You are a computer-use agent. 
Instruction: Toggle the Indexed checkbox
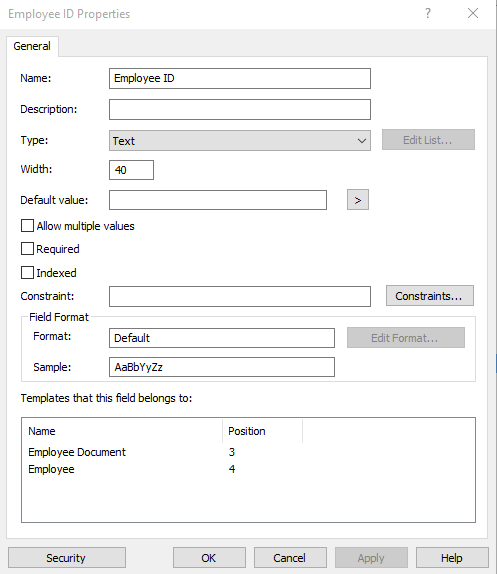(27, 273)
